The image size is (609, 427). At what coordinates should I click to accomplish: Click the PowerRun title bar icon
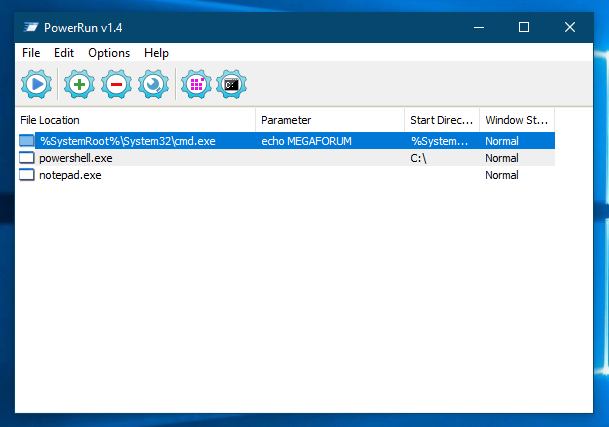click(31, 27)
